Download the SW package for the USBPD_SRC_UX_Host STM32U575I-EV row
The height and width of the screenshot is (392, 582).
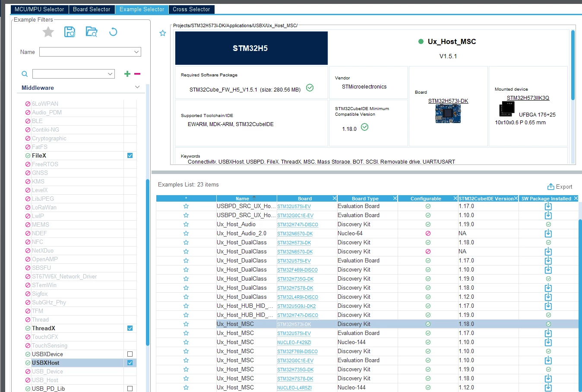pyautogui.click(x=548, y=206)
